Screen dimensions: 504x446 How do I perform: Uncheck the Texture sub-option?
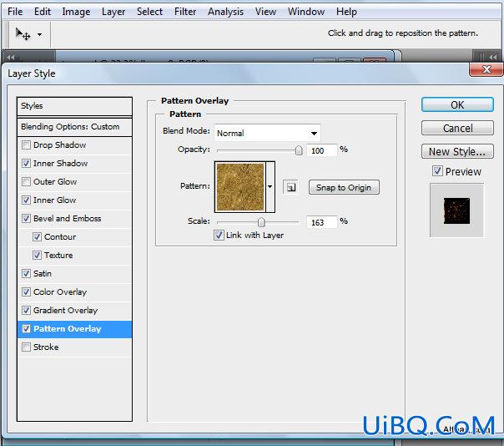37,256
